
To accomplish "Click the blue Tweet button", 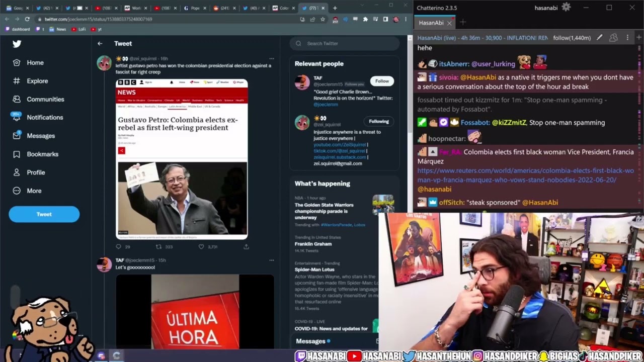I will (x=44, y=214).
